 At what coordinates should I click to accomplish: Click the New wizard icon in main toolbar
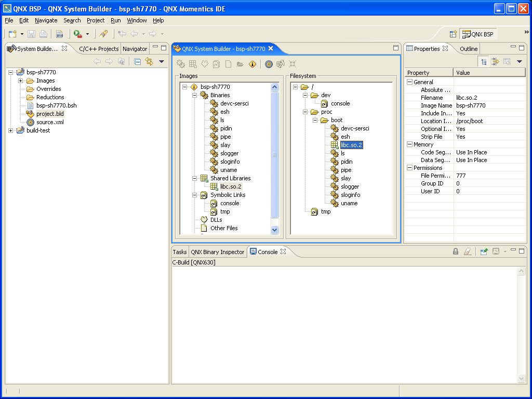(x=12, y=34)
